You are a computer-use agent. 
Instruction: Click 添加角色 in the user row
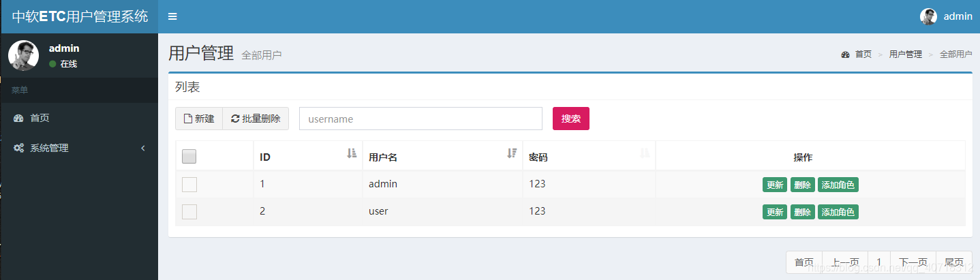pyautogui.click(x=838, y=212)
